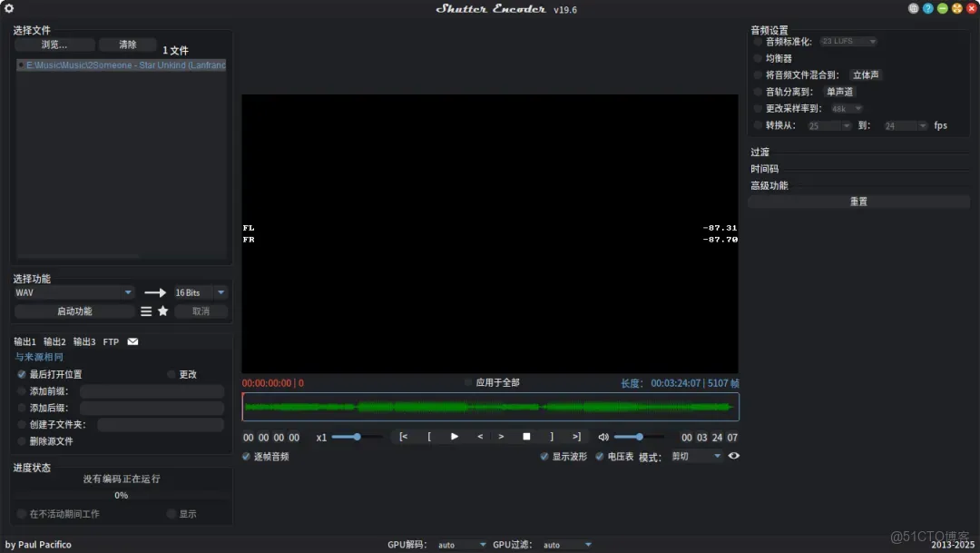Enable the 应用于全部 checkbox
The image size is (980, 553).
468,382
